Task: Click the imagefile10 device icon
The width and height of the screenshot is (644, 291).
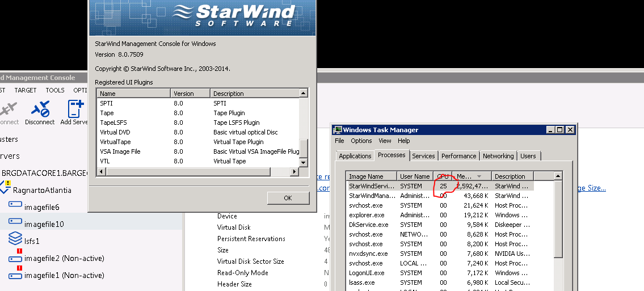Action: pyautogui.click(x=15, y=221)
